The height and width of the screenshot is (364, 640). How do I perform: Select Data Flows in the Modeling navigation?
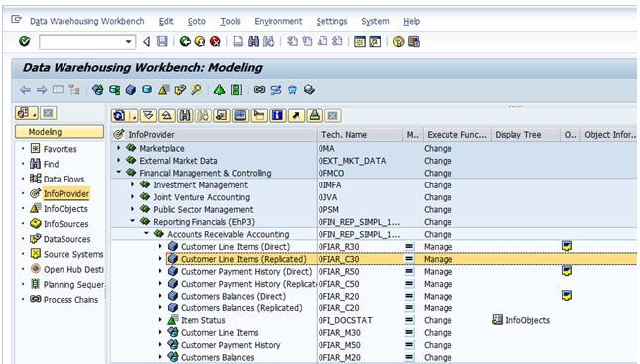[x=64, y=180]
